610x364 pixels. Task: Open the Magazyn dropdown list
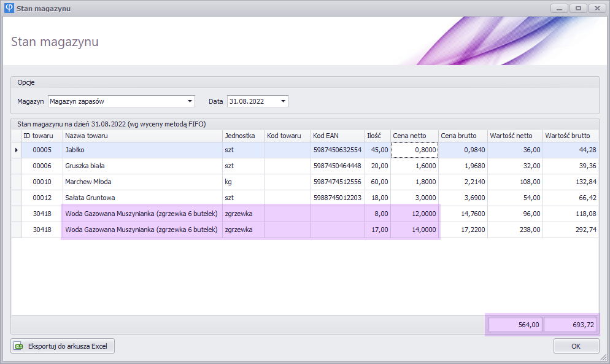coord(190,101)
